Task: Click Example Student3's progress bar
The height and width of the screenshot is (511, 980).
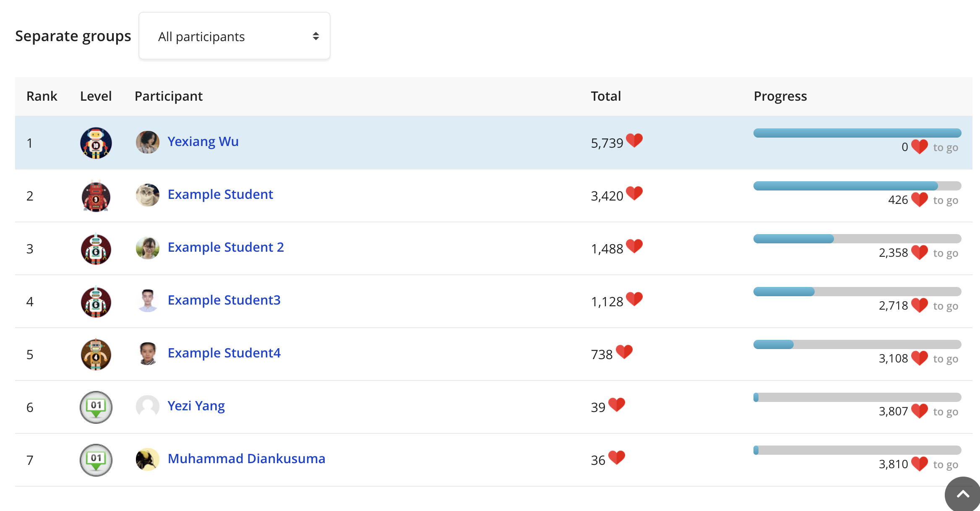Action: (x=857, y=292)
